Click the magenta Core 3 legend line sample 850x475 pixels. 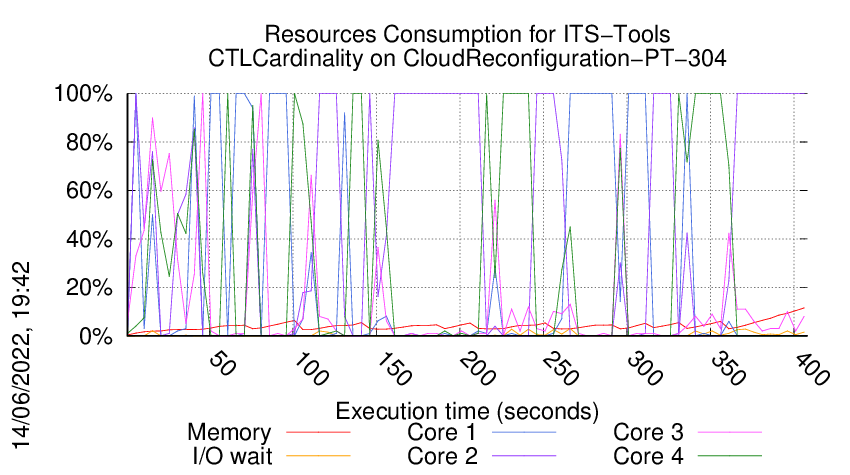coord(730,432)
